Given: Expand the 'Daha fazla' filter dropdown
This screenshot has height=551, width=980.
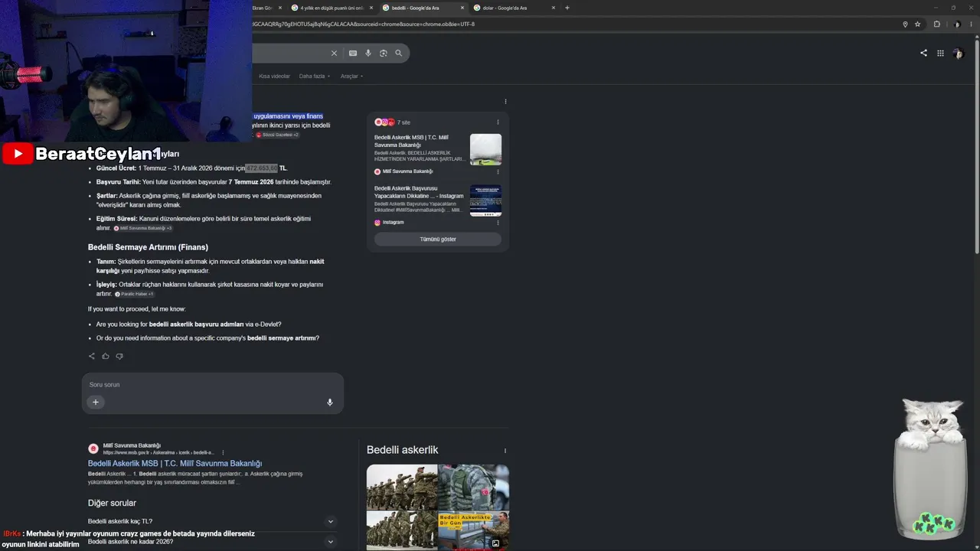Looking at the screenshot, I should pyautogui.click(x=315, y=77).
